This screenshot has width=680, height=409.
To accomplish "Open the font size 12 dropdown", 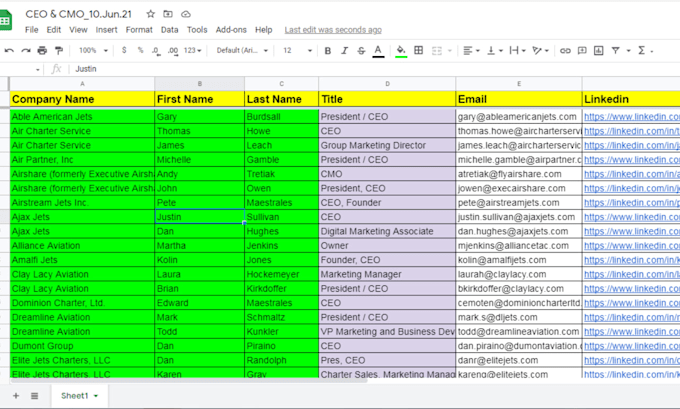I will tap(298, 50).
